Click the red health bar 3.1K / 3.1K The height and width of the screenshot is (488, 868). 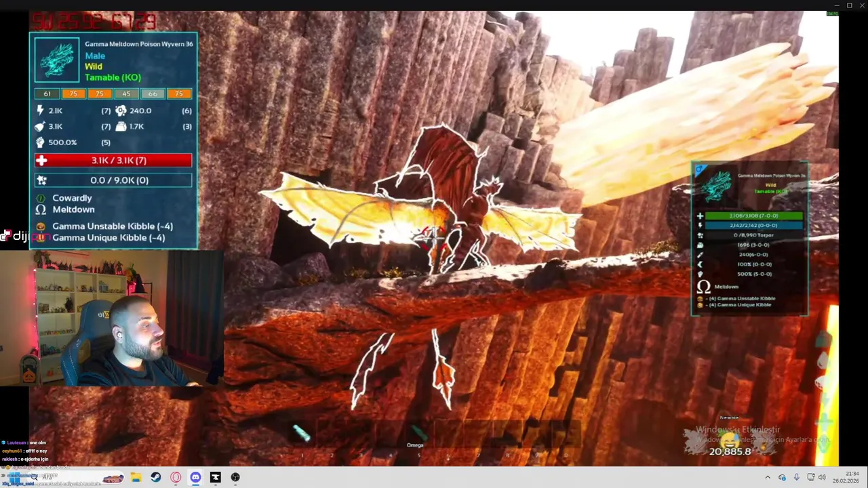coord(113,161)
